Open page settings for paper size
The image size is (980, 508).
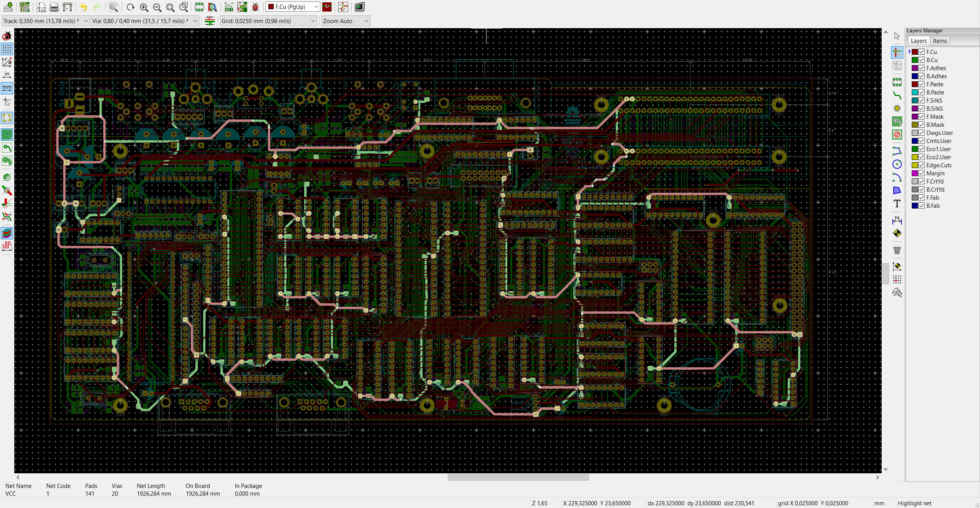click(41, 7)
